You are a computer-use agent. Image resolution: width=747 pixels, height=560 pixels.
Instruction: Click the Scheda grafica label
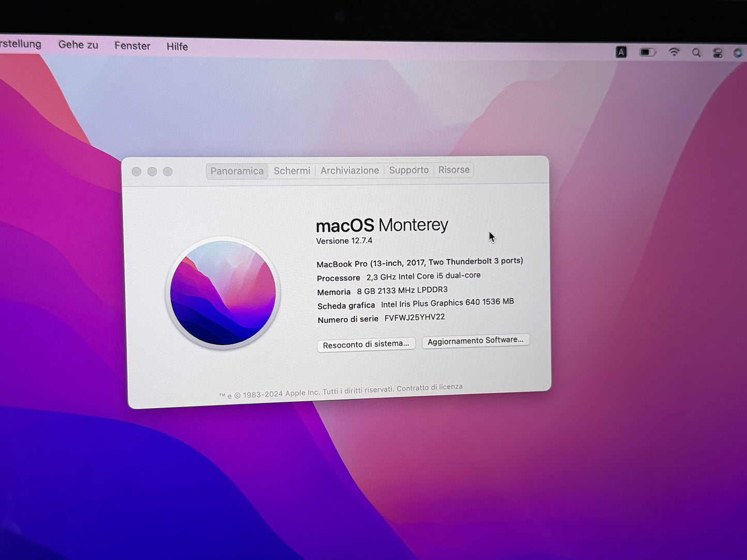pyautogui.click(x=346, y=306)
